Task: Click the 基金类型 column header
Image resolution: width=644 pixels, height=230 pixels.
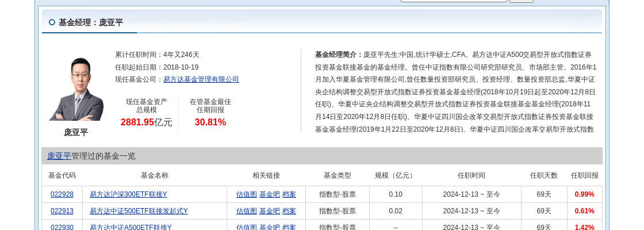Action: (337, 175)
